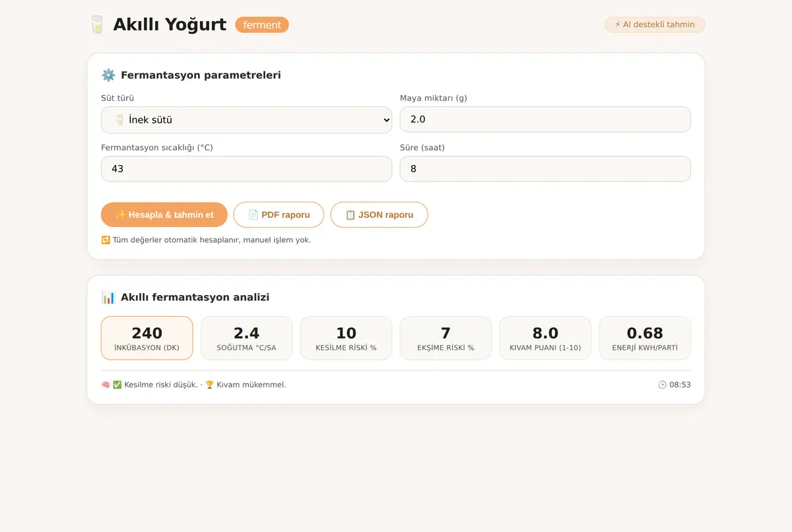Click the trophy icon before Kıvam mükemmel
This screenshot has width=792, height=532.
[210, 385]
